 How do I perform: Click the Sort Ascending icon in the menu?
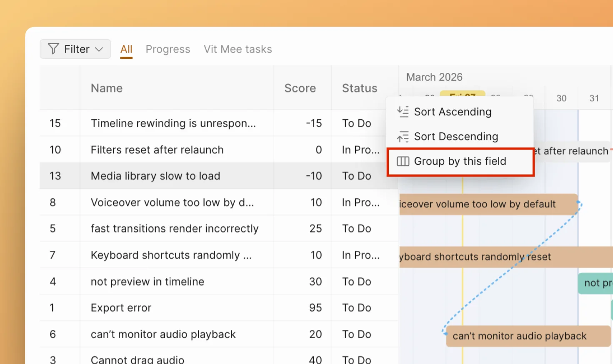click(403, 111)
